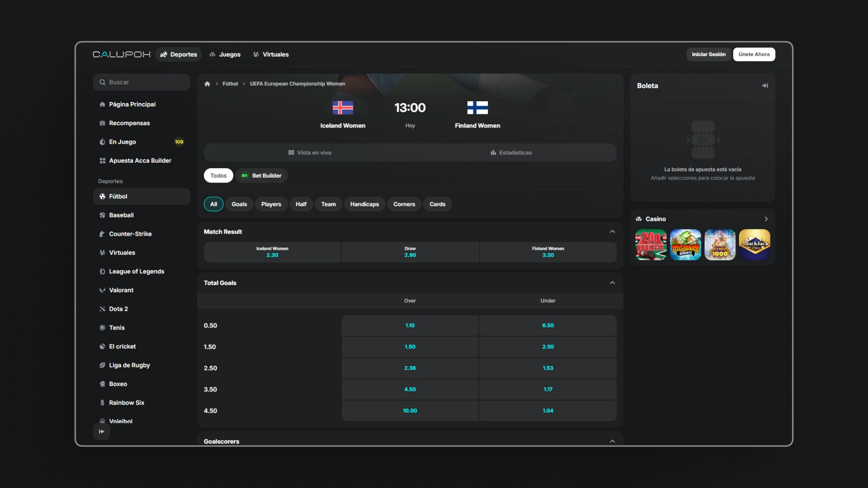Image resolution: width=868 pixels, height=488 pixels.
Task: Filter markets by Half
Action: 301,204
